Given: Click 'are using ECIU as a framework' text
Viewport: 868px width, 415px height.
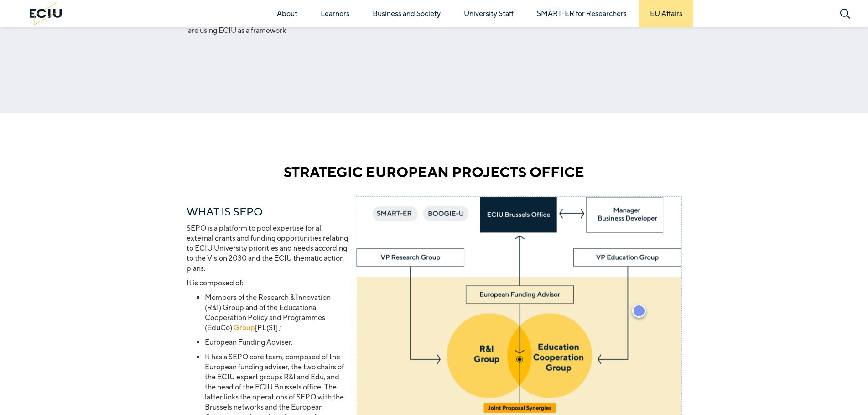Looking at the screenshot, I should tap(237, 31).
